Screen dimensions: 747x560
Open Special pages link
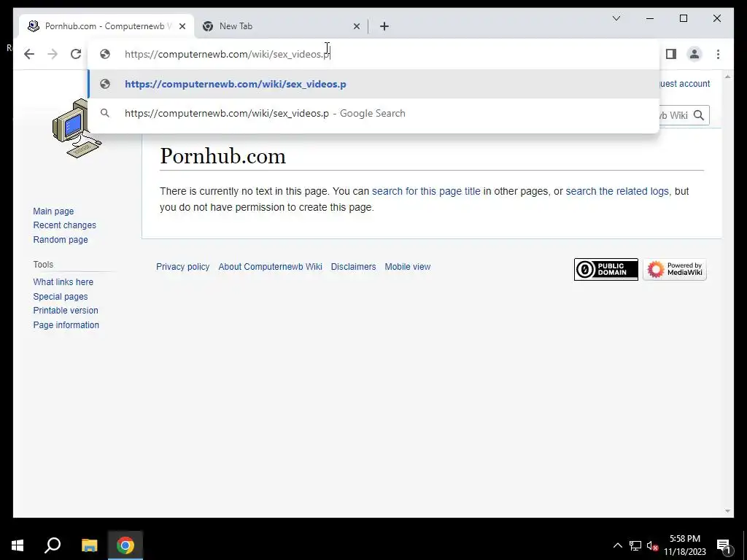[61, 296]
